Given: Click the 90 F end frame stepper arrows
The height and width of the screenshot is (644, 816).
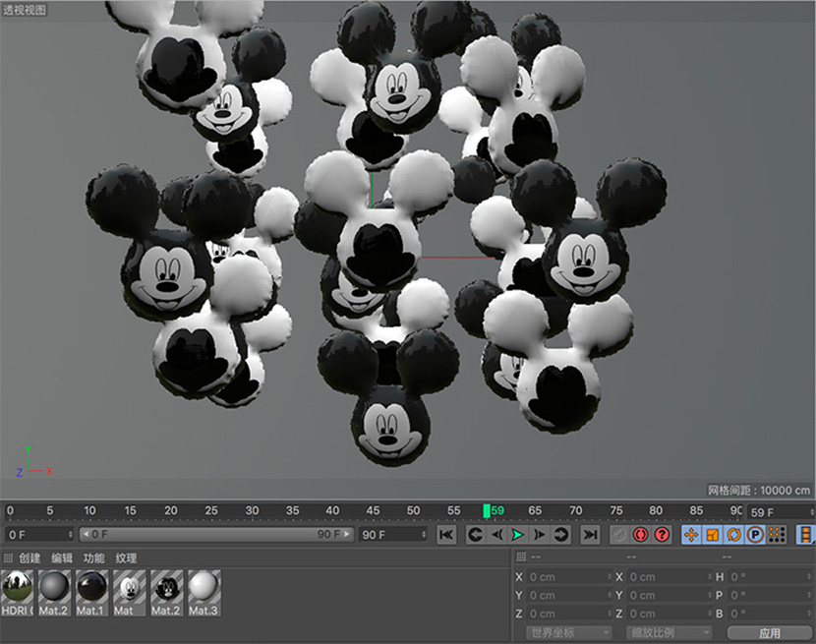Looking at the screenshot, I should point(424,535).
